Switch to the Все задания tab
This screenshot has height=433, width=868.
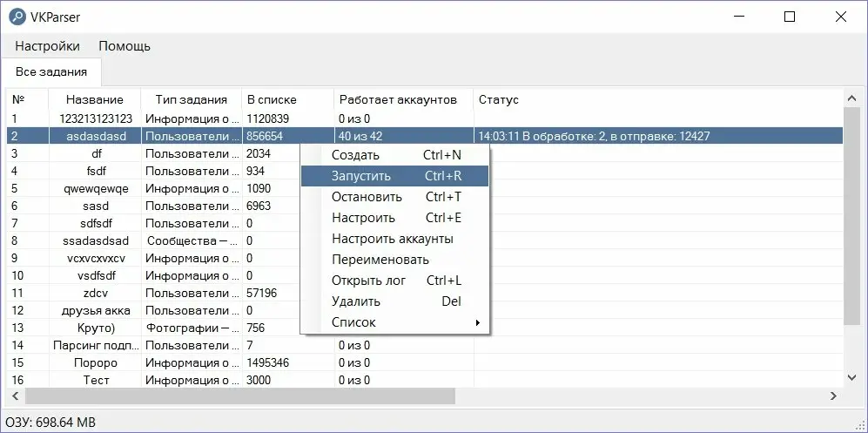click(51, 72)
